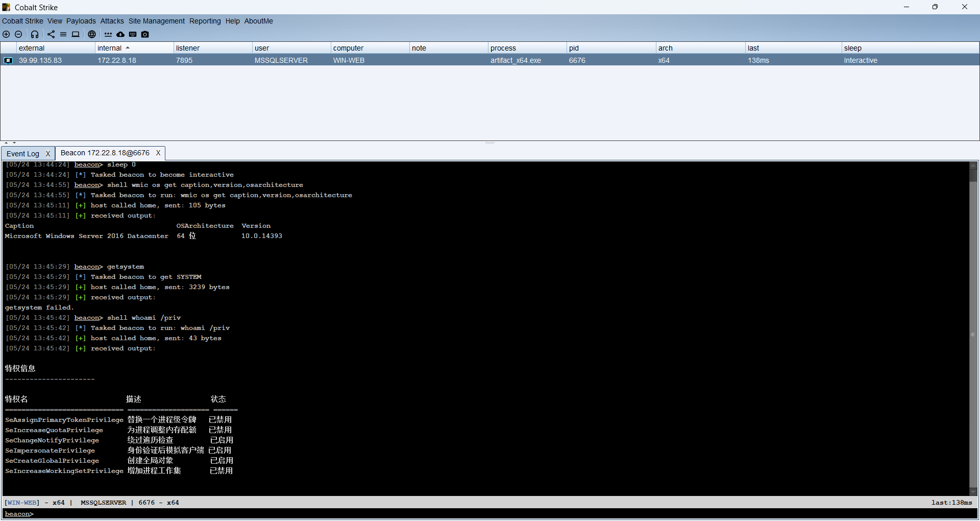
Task: Sort sessions by arch column
Action: coord(701,48)
